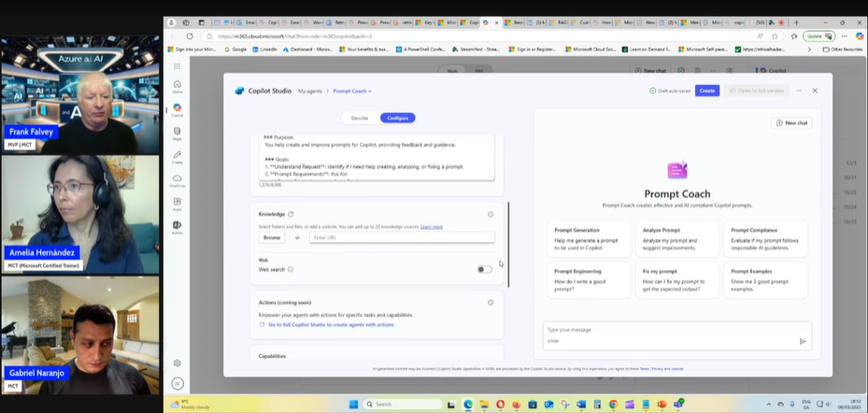Image resolution: width=868 pixels, height=413 pixels.
Task: Open settings gear in left sidebar
Action: tap(177, 363)
